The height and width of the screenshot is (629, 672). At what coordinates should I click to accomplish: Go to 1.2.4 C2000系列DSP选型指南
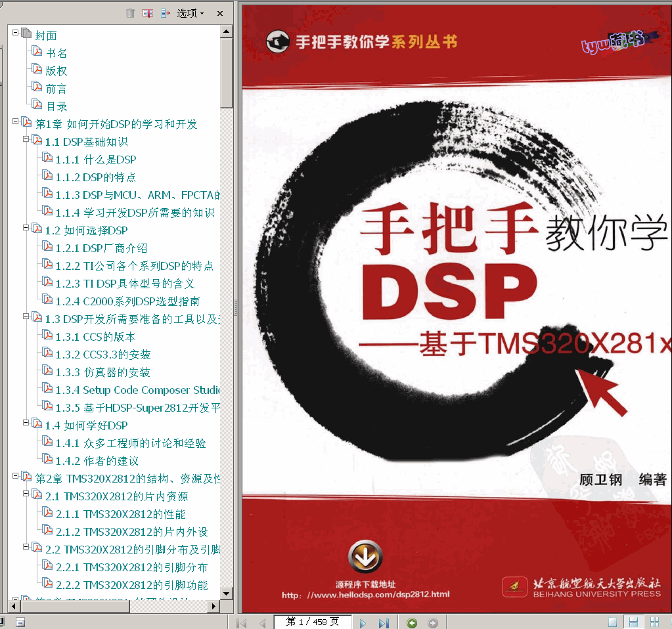(x=127, y=301)
